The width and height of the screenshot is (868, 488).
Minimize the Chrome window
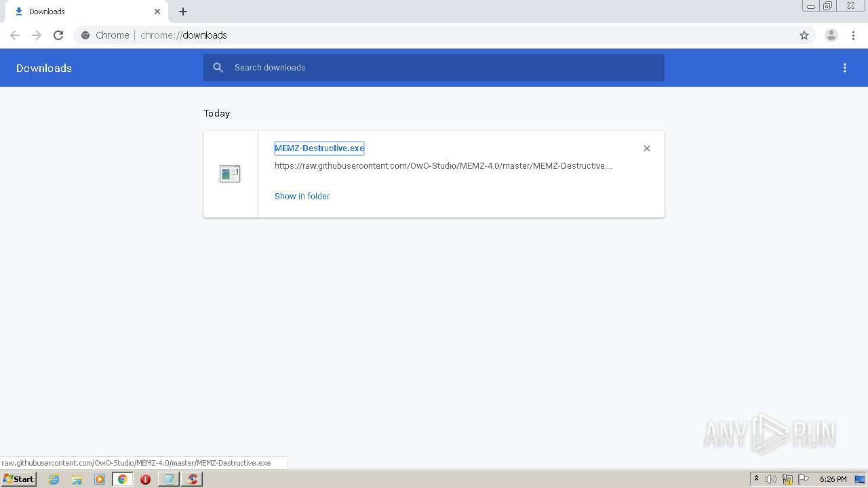(x=811, y=6)
